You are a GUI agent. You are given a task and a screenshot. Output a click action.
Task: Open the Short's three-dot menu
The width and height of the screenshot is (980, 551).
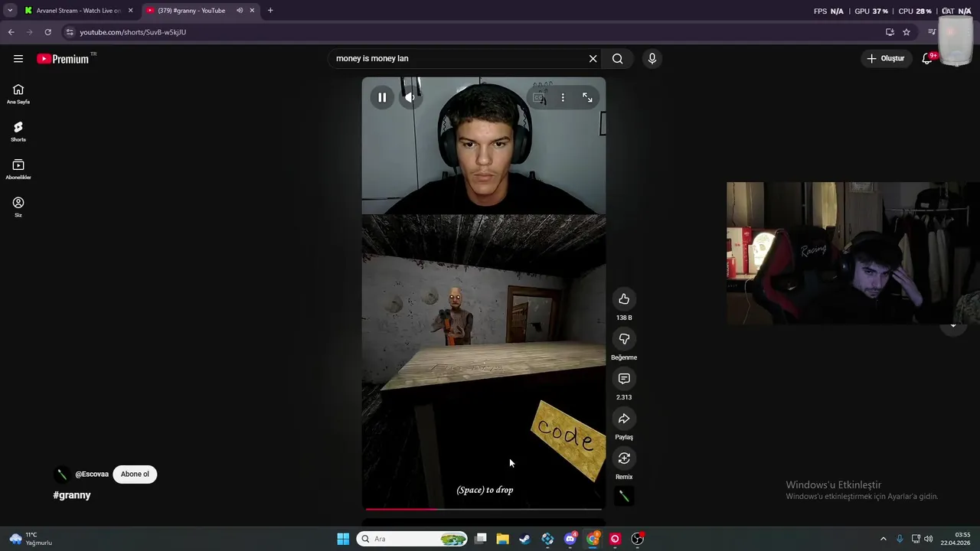click(x=563, y=97)
